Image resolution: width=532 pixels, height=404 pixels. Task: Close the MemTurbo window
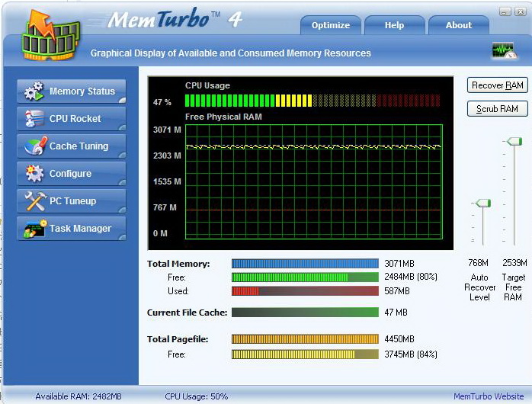point(520,12)
